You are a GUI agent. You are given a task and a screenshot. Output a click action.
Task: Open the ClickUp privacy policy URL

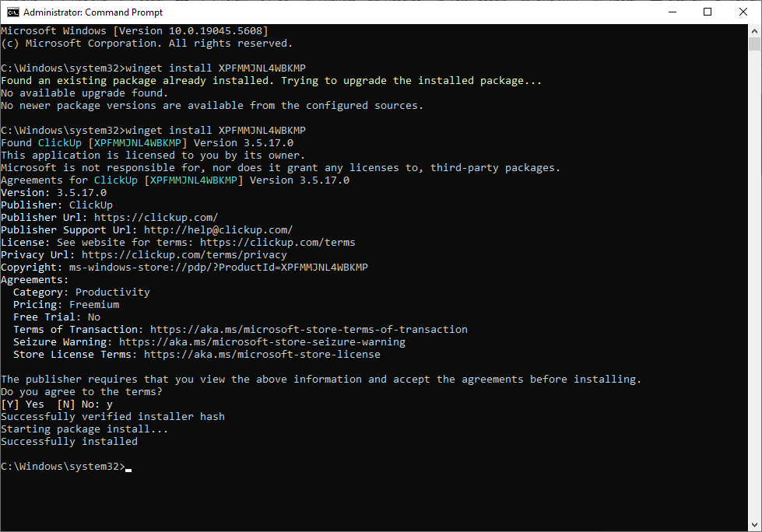[185, 254]
